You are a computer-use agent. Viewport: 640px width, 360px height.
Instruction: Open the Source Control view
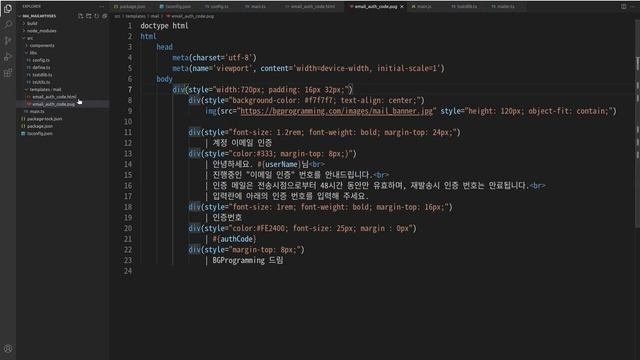(8, 40)
